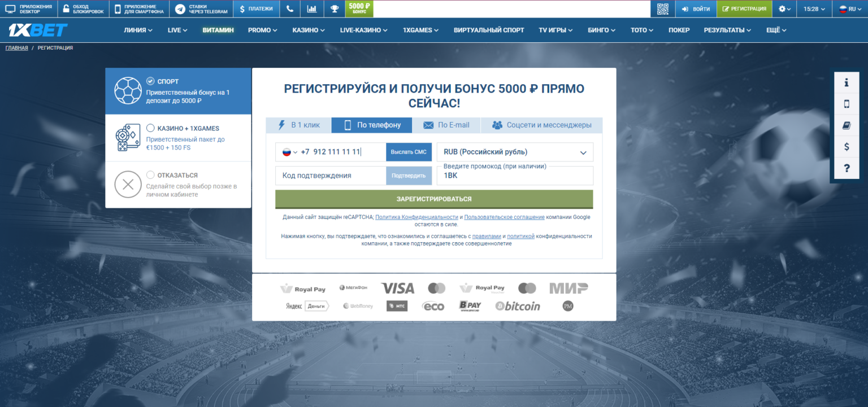Image resolution: width=868 pixels, height=407 pixels.
Task: Expand the Результаты menu
Action: point(727,30)
